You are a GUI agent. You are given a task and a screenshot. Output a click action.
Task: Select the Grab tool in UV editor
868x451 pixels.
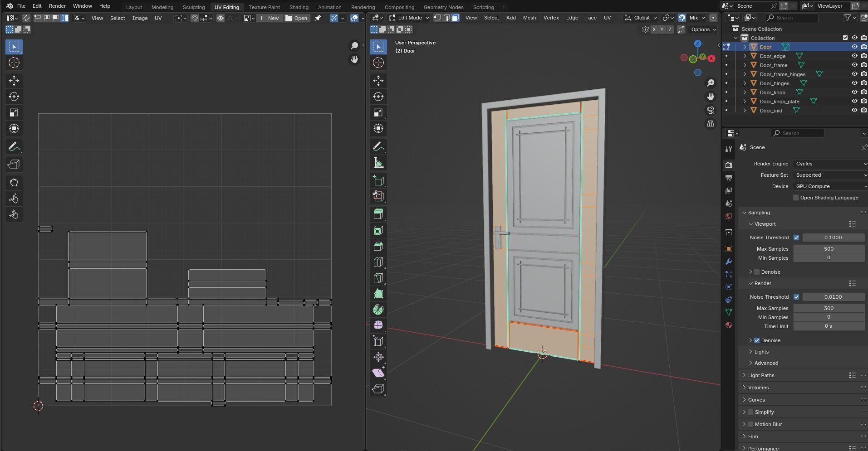pos(14,183)
